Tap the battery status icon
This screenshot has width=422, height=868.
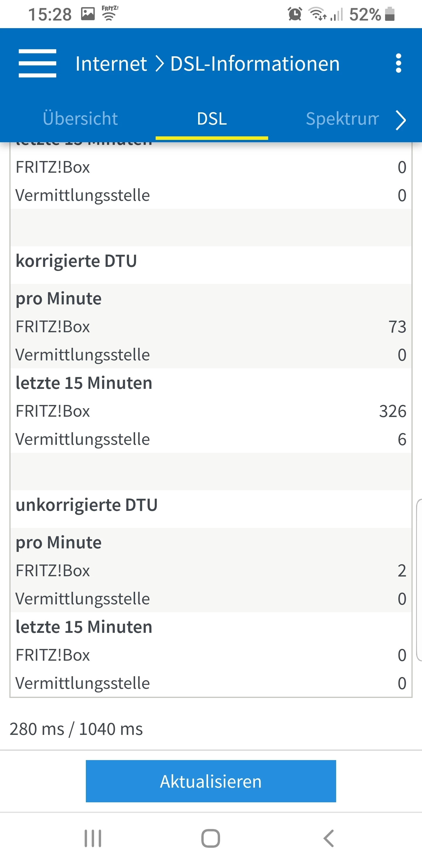[390, 14]
